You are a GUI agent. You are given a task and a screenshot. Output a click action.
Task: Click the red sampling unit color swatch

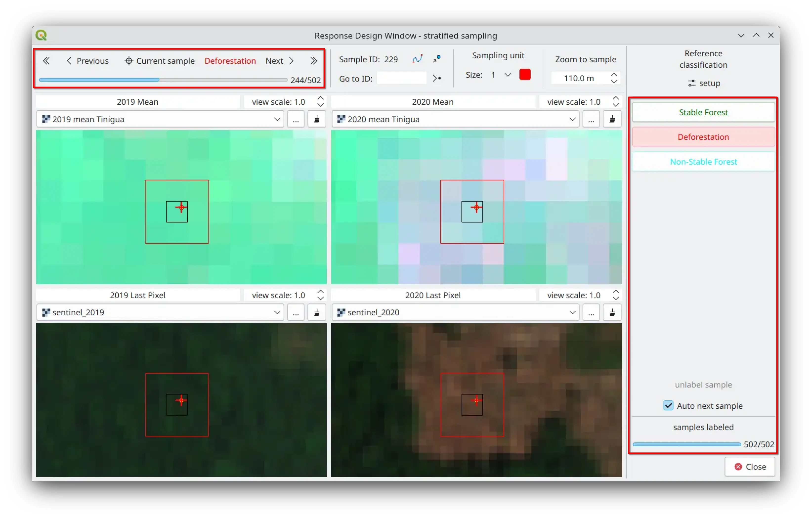tap(525, 75)
